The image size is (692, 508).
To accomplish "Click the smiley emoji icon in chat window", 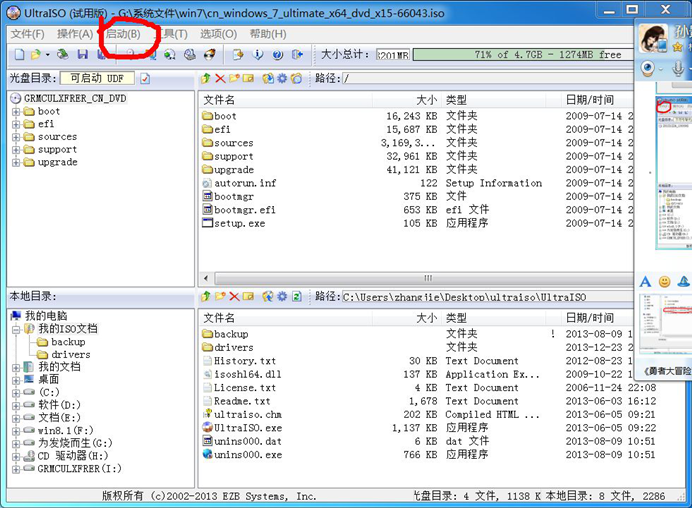I will coord(664,281).
